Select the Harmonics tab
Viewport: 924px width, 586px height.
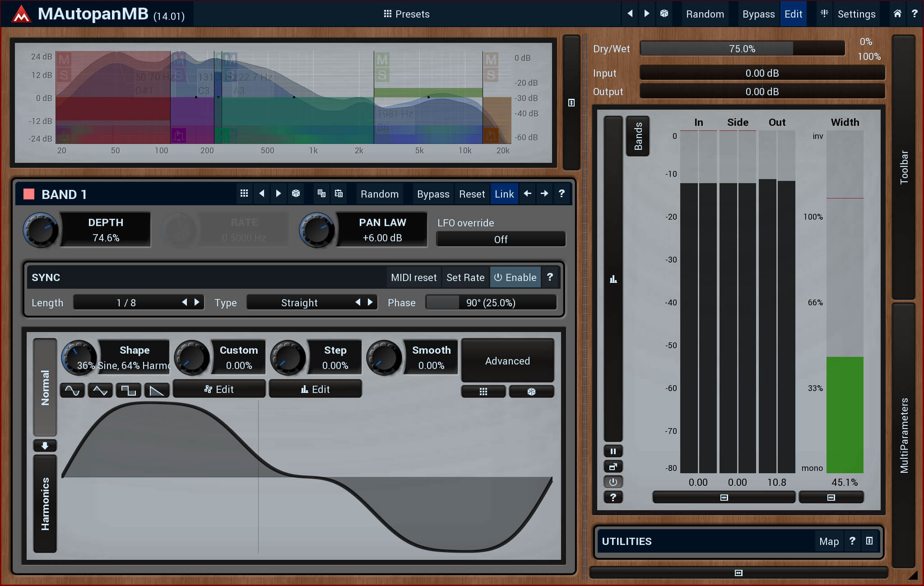[45, 503]
